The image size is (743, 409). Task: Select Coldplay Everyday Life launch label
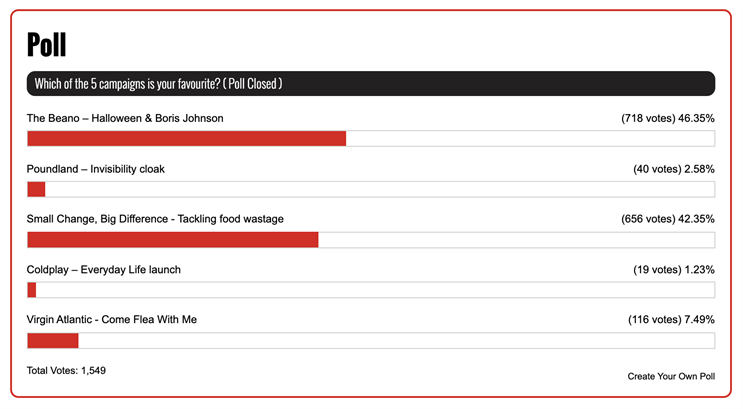104,270
